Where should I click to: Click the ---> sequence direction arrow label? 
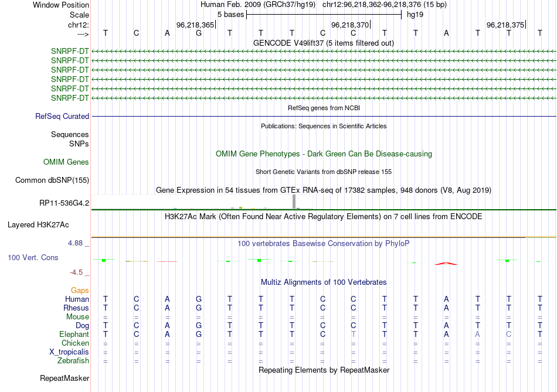click(x=83, y=34)
